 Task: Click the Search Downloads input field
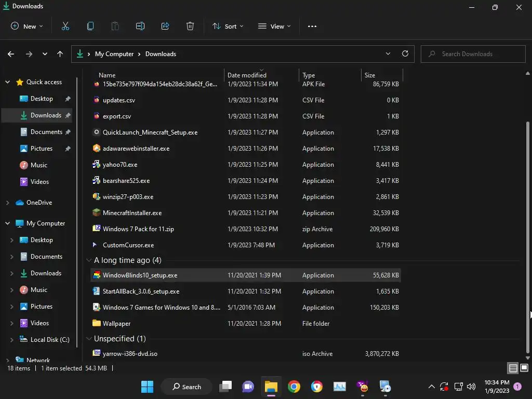coord(473,54)
